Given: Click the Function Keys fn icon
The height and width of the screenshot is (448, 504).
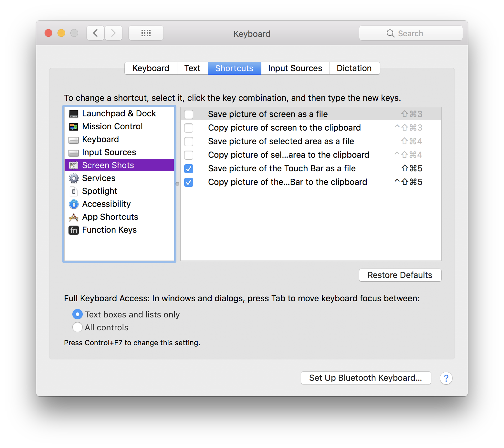Looking at the screenshot, I should click(x=74, y=230).
